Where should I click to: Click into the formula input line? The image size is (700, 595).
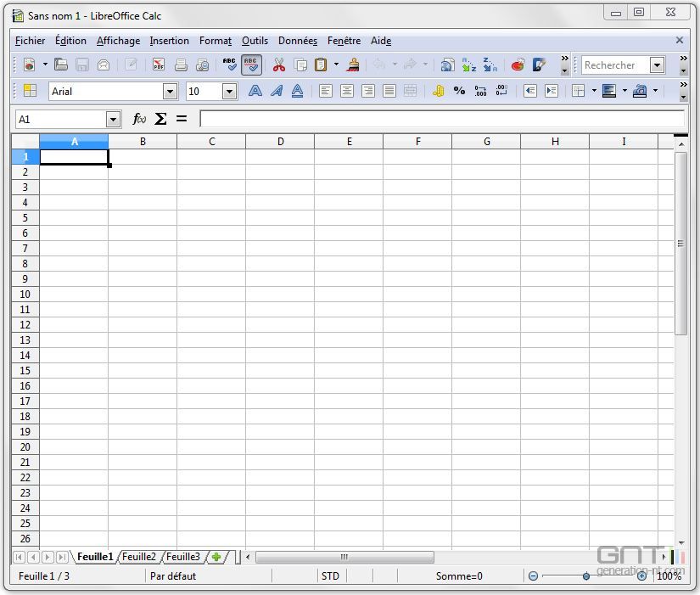[x=441, y=119]
